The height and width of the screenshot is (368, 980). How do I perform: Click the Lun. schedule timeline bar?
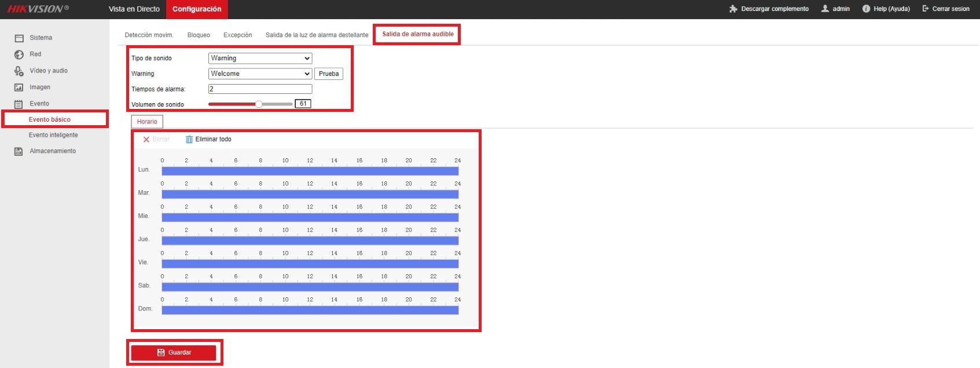[310, 171]
